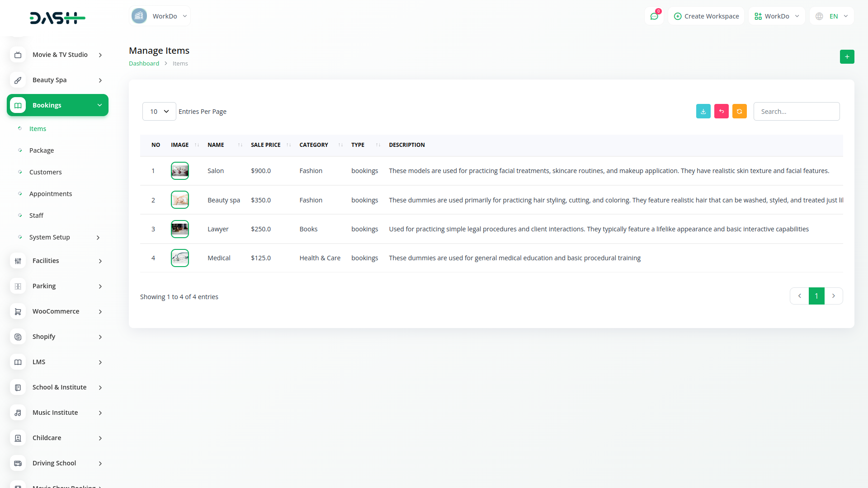Click the blue download export icon
868x488 pixels.
pos(703,111)
